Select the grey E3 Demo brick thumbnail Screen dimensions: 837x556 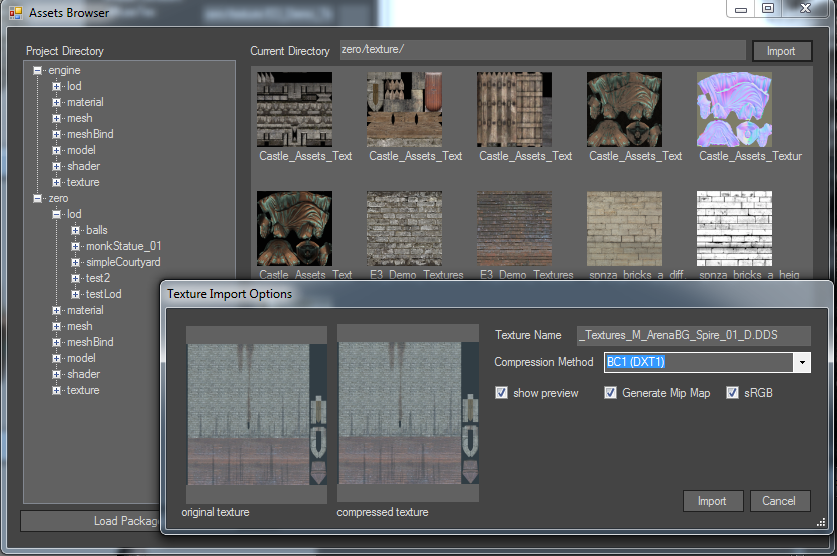pos(405,228)
